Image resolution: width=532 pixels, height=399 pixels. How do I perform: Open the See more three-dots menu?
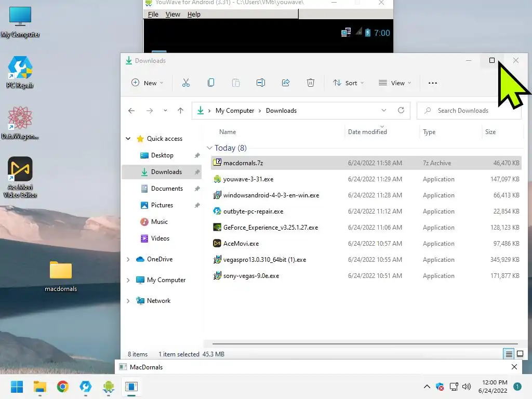pos(433,83)
